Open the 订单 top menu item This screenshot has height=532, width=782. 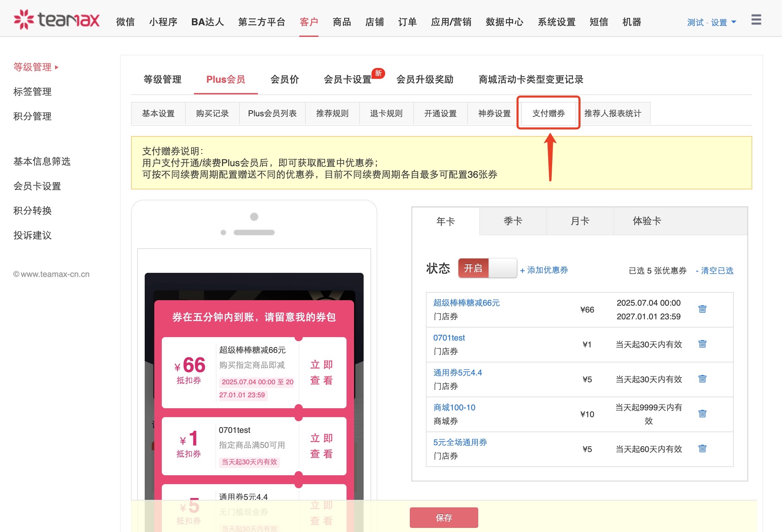[407, 22]
